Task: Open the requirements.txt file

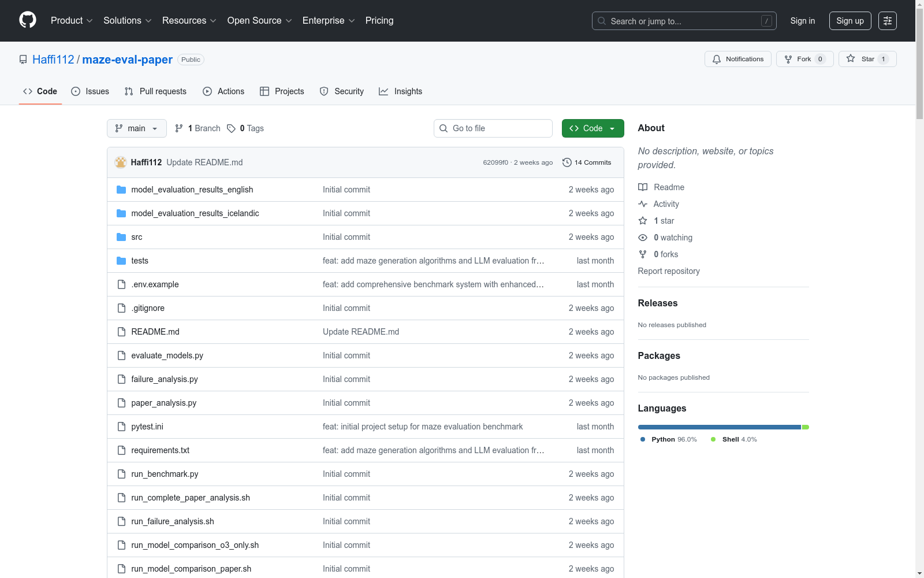Action: [x=161, y=450]
